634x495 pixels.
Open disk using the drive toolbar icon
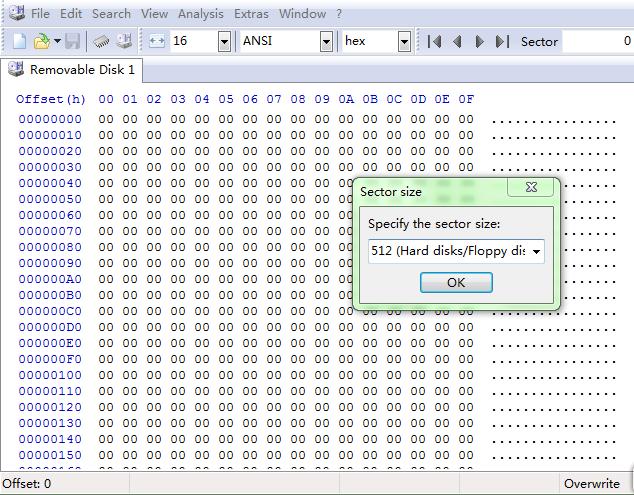coord(124,41)
